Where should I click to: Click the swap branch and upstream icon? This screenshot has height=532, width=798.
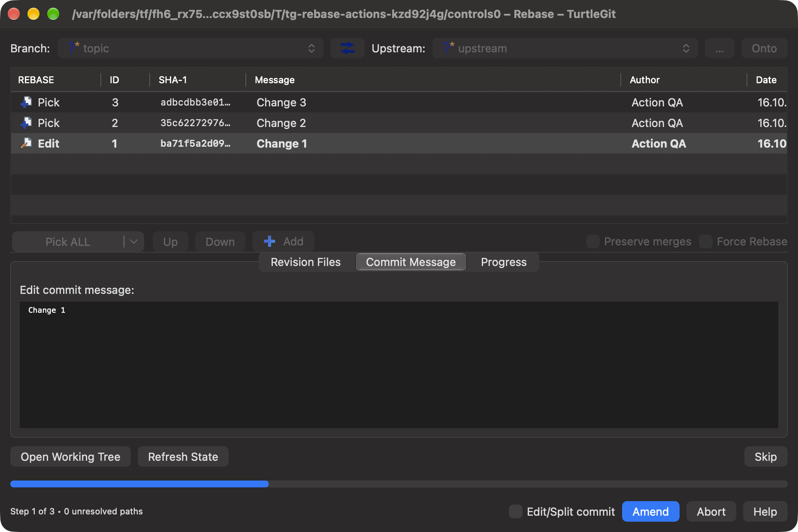[347, 48]
